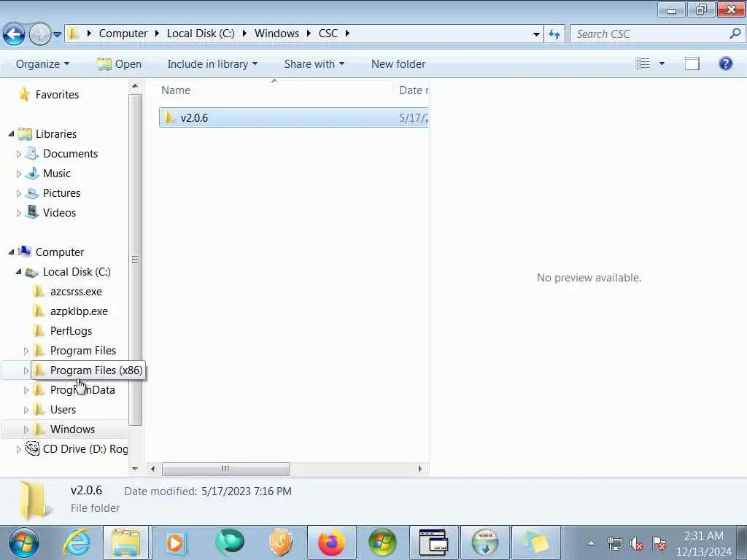Viewport: 747px width, 560px height.
Task: Click the greyed-out Forward arrow button
Action: coord(40,34)
